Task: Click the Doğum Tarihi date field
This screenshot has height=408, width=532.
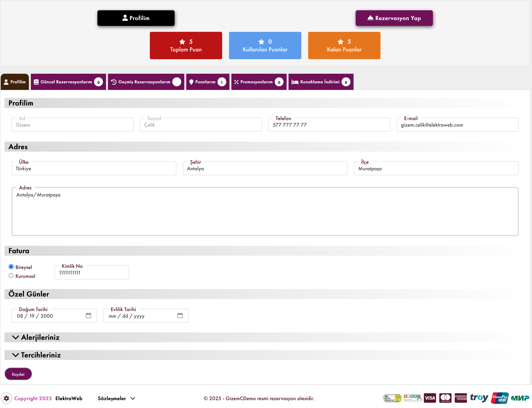Action: point(54,316)
